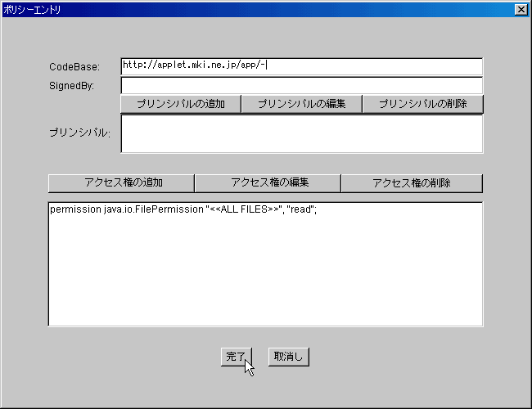
Task: Confirm with the 完了 button
Action: coord(237,357)
